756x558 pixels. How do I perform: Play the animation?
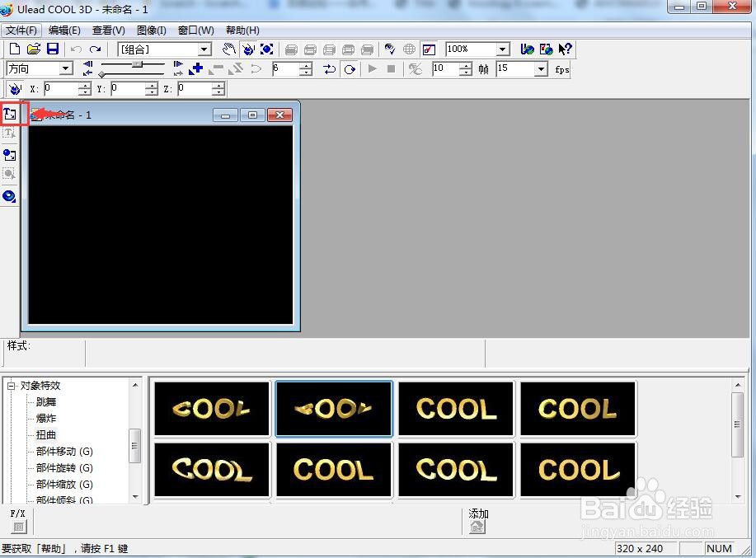point(372,69)
